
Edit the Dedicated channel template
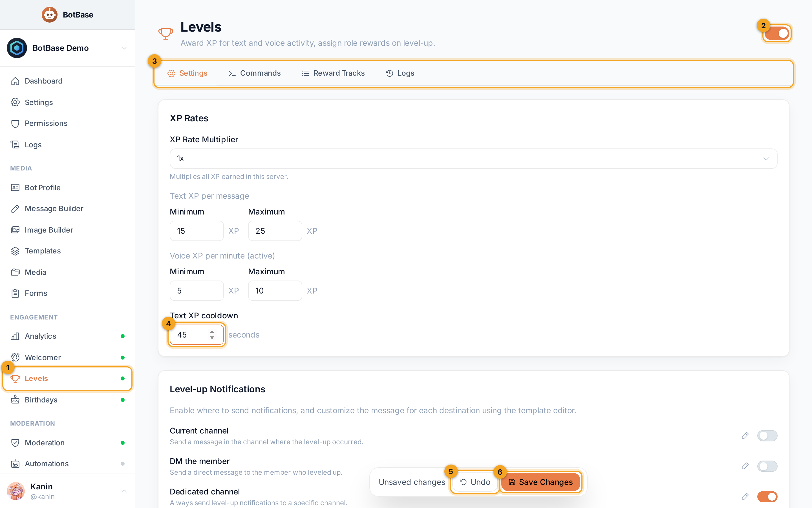pyautogui.click(x=745, y=497)
